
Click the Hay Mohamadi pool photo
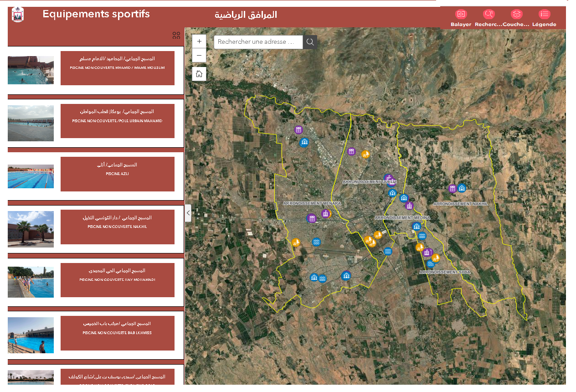(31, 282)
